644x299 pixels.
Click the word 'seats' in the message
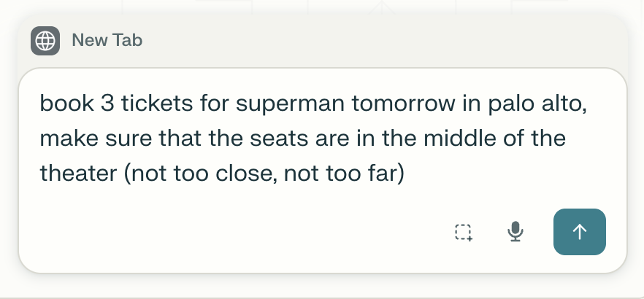tap(279, 139)
